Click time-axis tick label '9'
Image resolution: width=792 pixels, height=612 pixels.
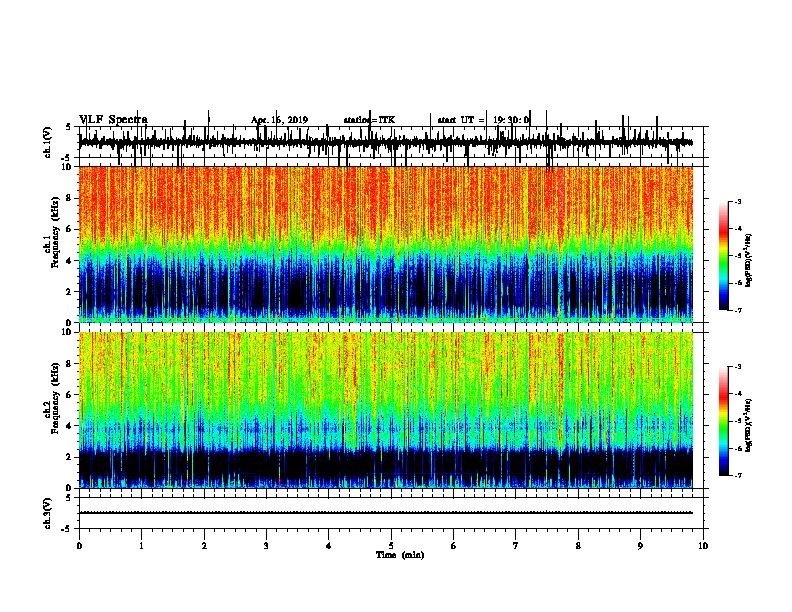pos(640,546)
